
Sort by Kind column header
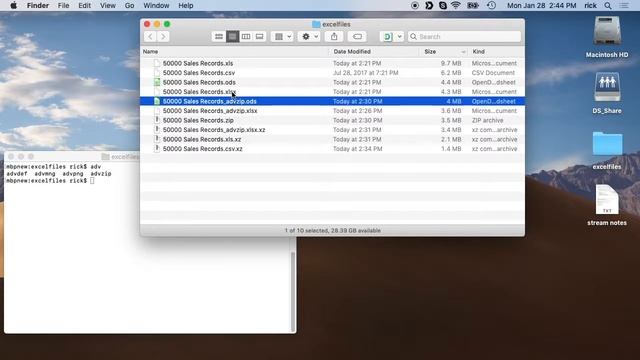point(478,52)
